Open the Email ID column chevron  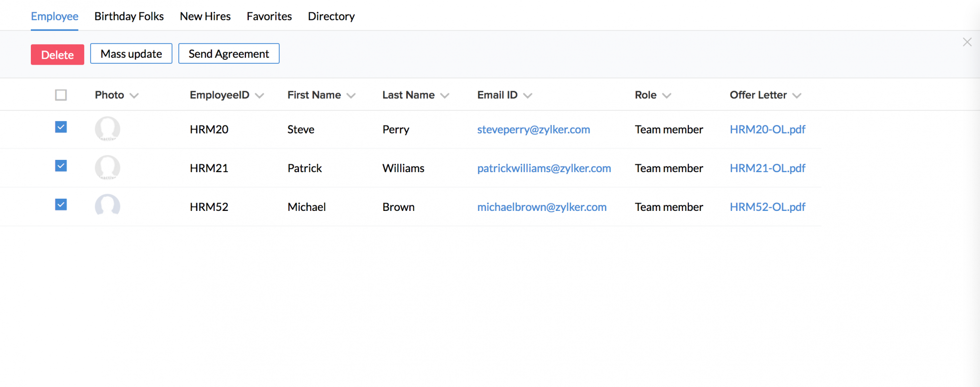(528, 96)
